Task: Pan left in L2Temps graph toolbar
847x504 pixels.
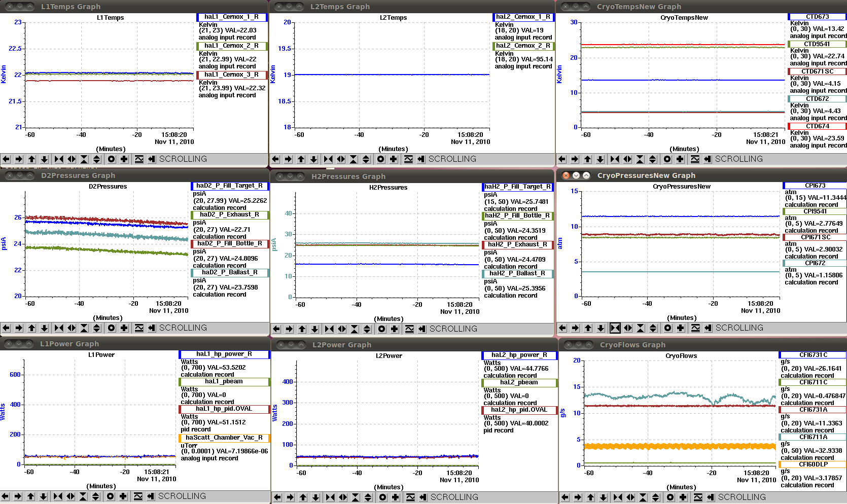Action: (275, 159)
